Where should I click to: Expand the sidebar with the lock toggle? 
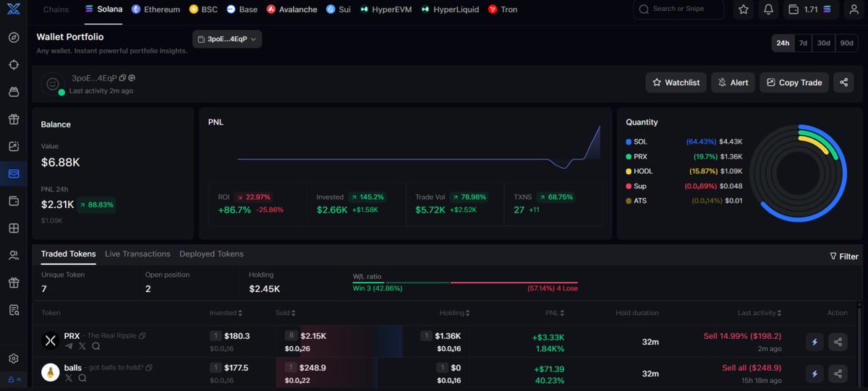click(x=14, y=379)
